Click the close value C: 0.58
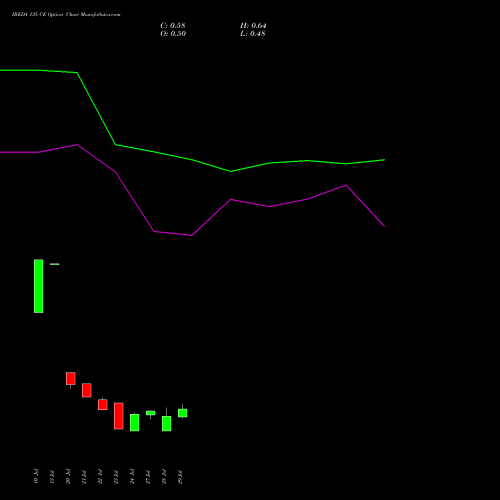Screen dimensions: 500x500 tap(173, 26)
